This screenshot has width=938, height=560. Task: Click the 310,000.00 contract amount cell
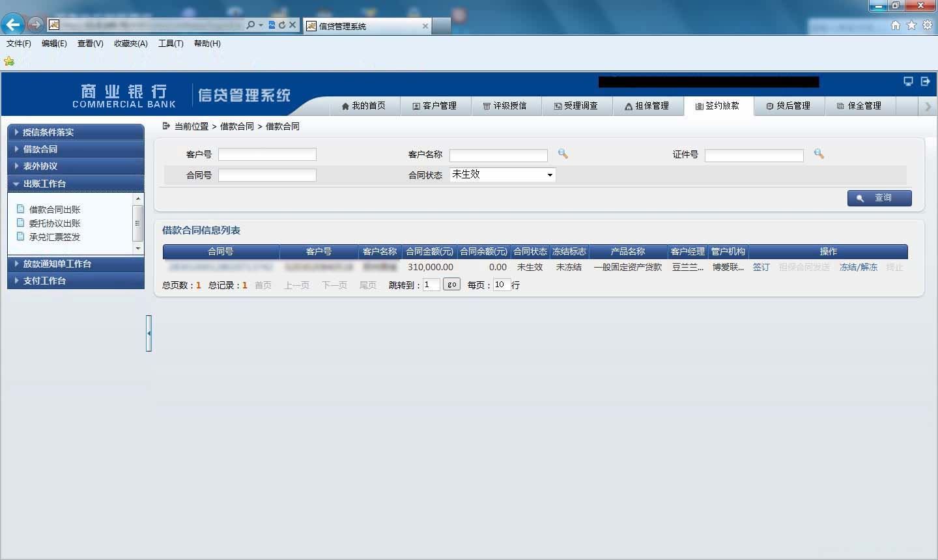(x=431, y=267)
